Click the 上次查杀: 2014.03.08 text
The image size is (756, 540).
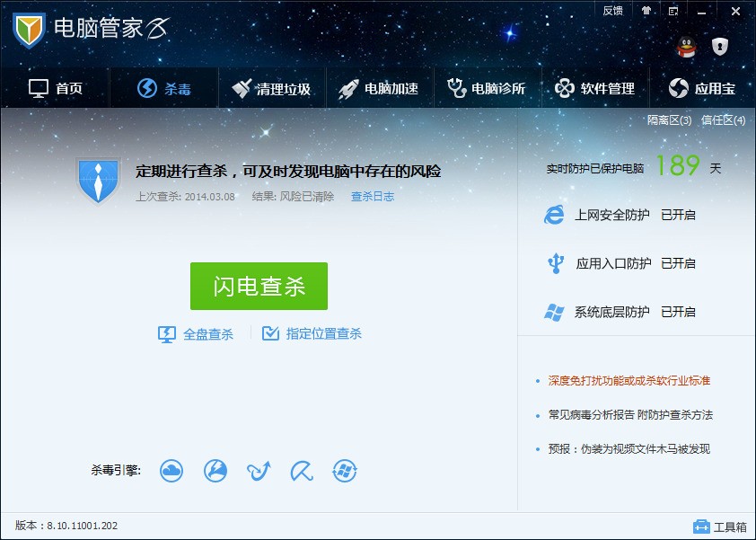(185, 197)
